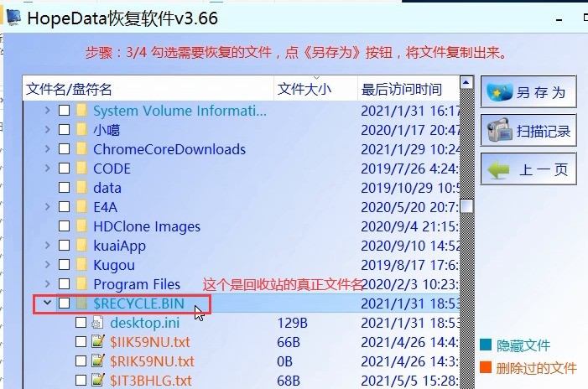Click the orange 删除过的文件 legend swatch
Viewport: 588px width, 389px height.
tap(486, 368)
